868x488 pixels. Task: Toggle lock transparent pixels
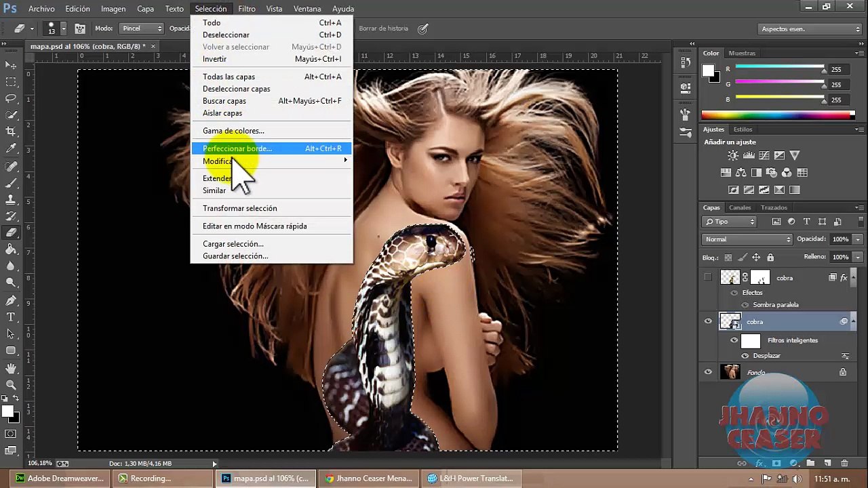(x=728, y=258)
